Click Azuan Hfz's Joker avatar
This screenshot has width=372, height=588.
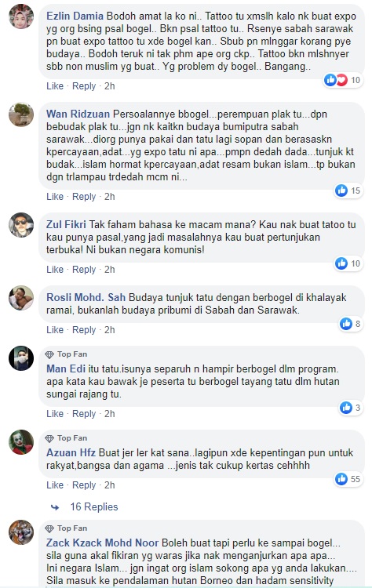pyautogui.click(x=21, y=441)
